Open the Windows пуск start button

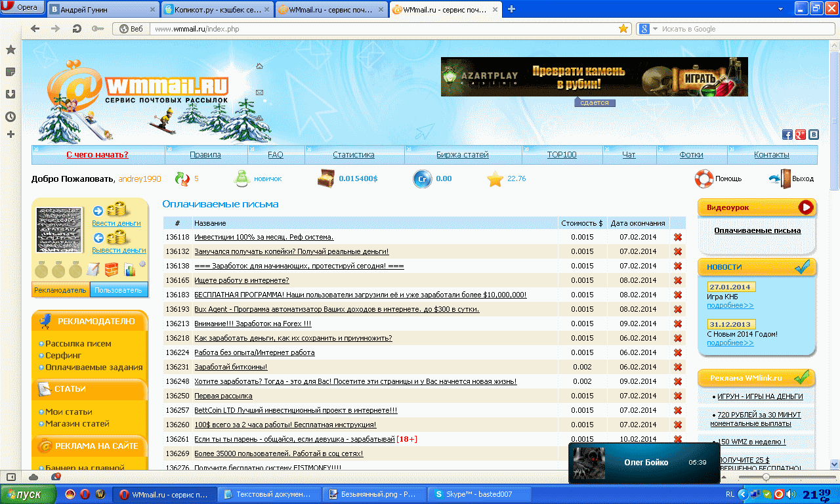click(x=28, y=494)
